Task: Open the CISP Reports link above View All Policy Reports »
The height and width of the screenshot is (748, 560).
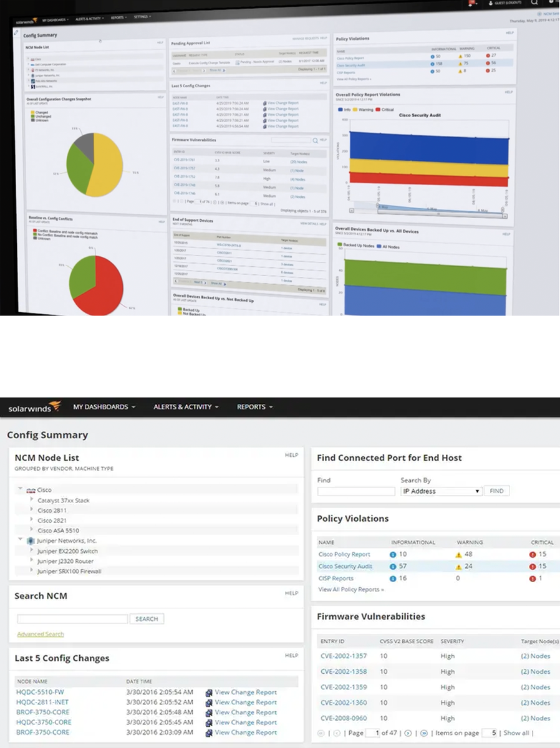Action: point(336,578)
